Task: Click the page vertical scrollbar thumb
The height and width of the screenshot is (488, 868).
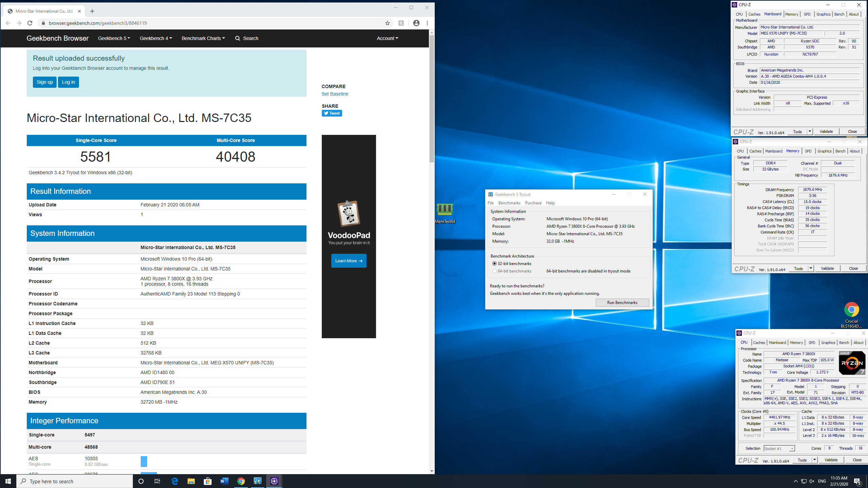Action: click(432, 98)
